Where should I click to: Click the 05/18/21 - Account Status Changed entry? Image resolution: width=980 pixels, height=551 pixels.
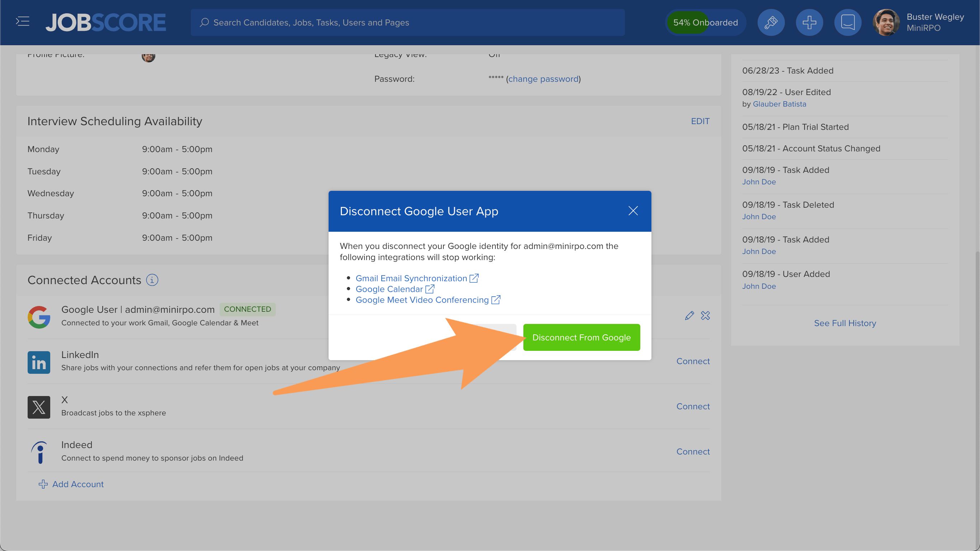coord(811,149)
